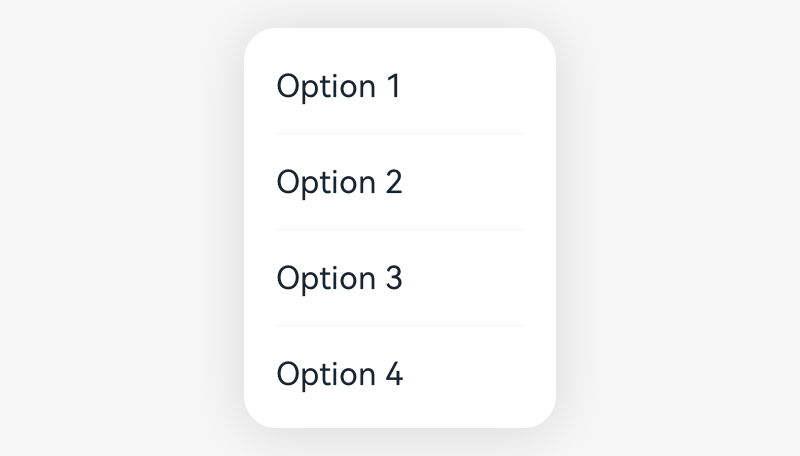Tap the last menu entry
This screenshot has height=456, width=800.
click(x=399, y=374)
